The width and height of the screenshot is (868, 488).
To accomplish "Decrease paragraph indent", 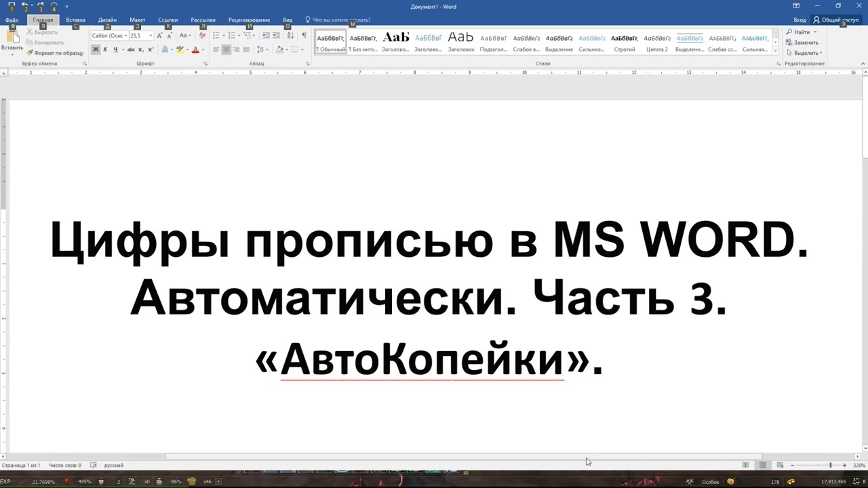I will click(266, 35).
